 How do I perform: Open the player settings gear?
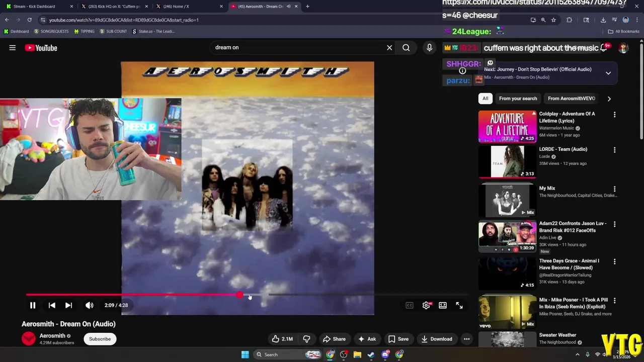426,305
